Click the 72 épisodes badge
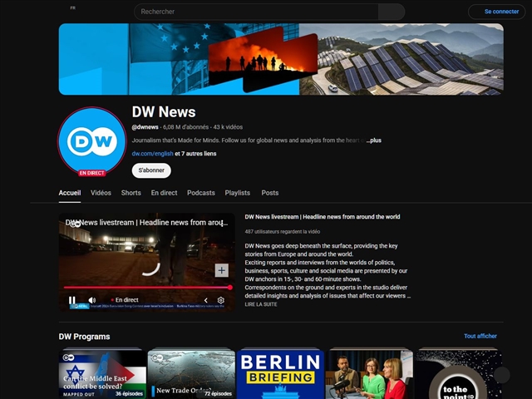Viewport: 532px width, 399px height. pos(218,393)
